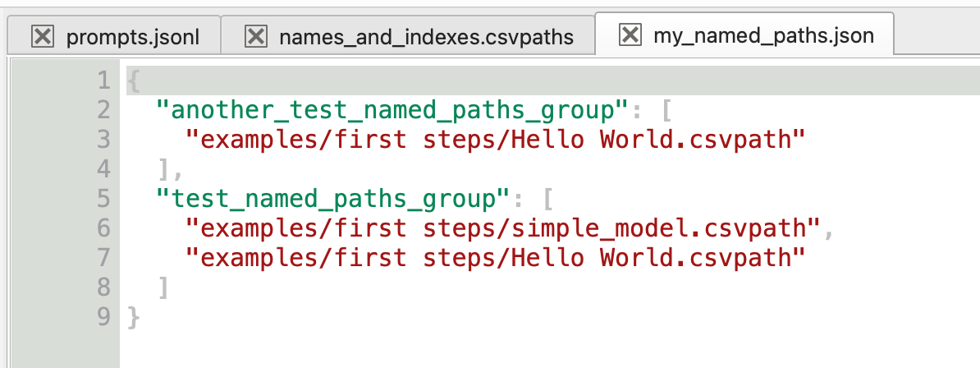The height and width of the screenshot is (368, 980).
Task: Click the opening curly brace on line 1
Action: coord(134,80)
